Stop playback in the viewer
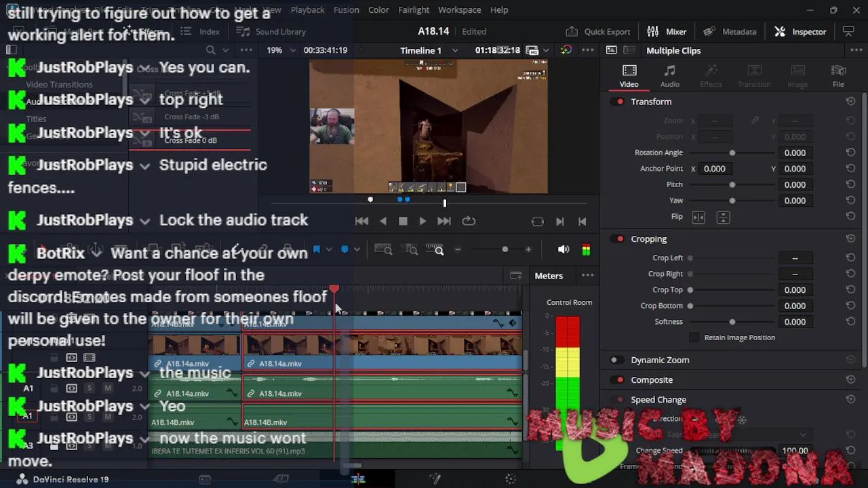The image size is (868, 488). [403, 221]
